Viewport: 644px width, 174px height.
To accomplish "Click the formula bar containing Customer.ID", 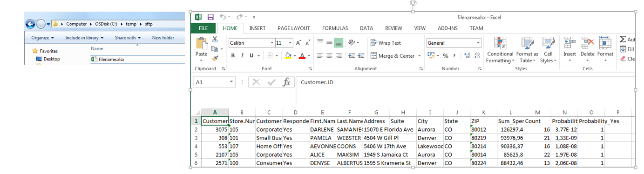I will click(x=466, y=90).
